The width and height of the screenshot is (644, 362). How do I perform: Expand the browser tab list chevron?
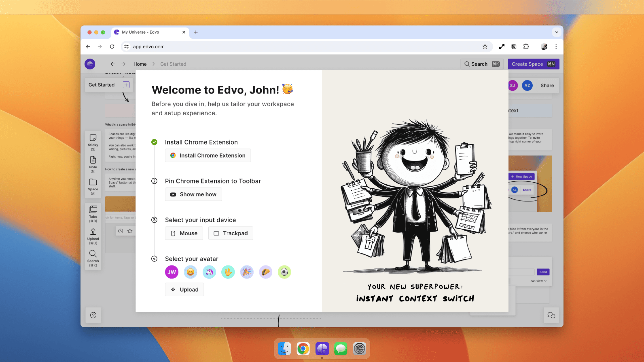click(x=557, y=32)
